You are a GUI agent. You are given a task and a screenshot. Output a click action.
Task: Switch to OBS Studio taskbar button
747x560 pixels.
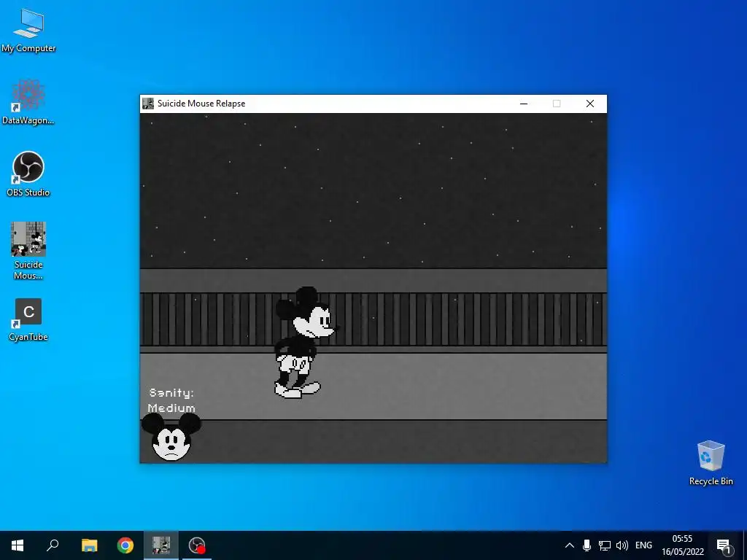[x=197, y=545]
